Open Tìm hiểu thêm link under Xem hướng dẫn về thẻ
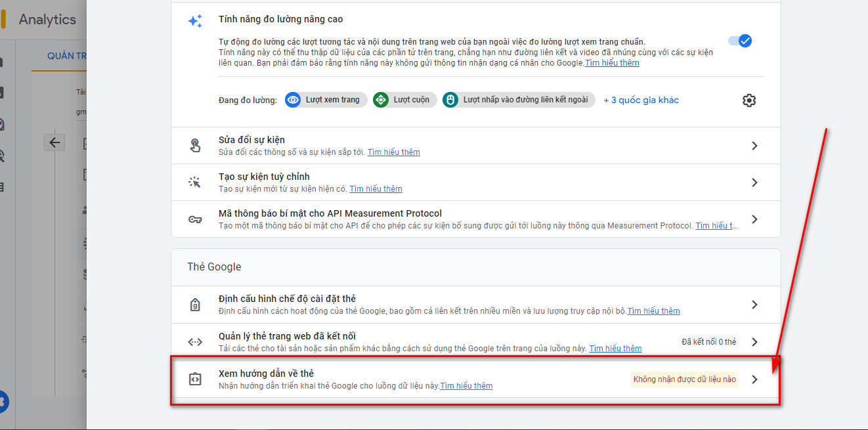 466,386
